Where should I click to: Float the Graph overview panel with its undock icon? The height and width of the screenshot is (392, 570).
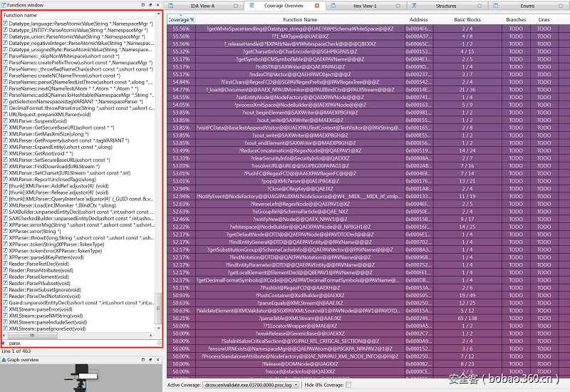point(151,360)
